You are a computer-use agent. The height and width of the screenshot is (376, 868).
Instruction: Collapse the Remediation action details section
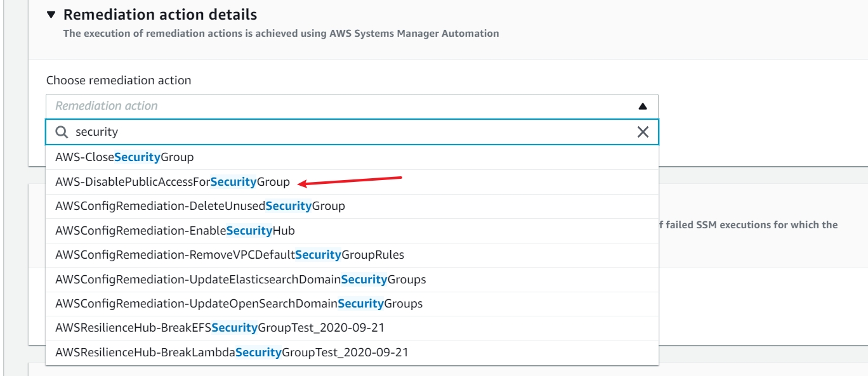pos(51,14)
